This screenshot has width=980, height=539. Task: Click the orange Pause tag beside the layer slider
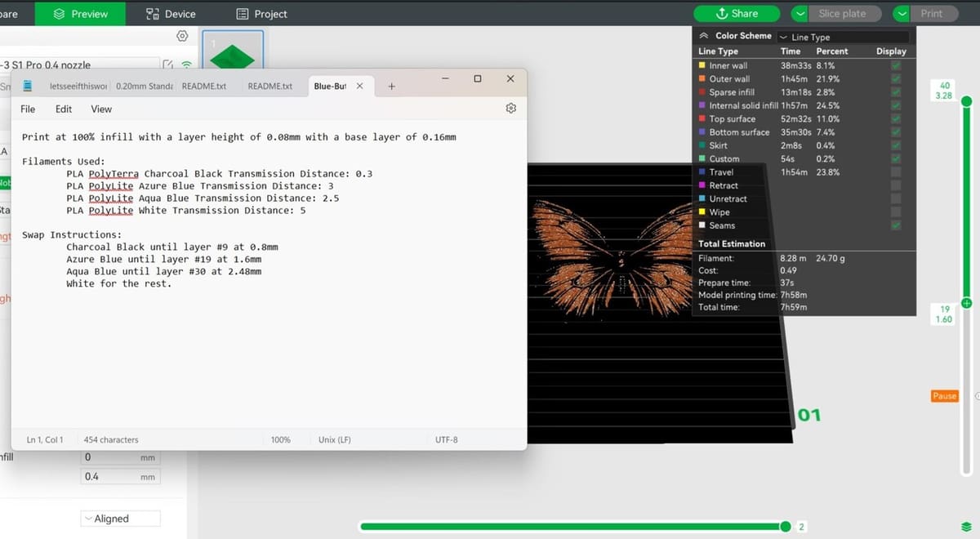(x=944, y=396)
